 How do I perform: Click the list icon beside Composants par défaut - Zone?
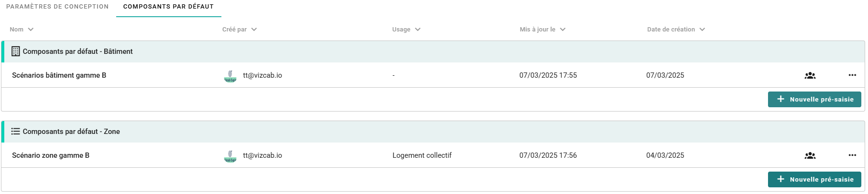[x=16, y=132]
